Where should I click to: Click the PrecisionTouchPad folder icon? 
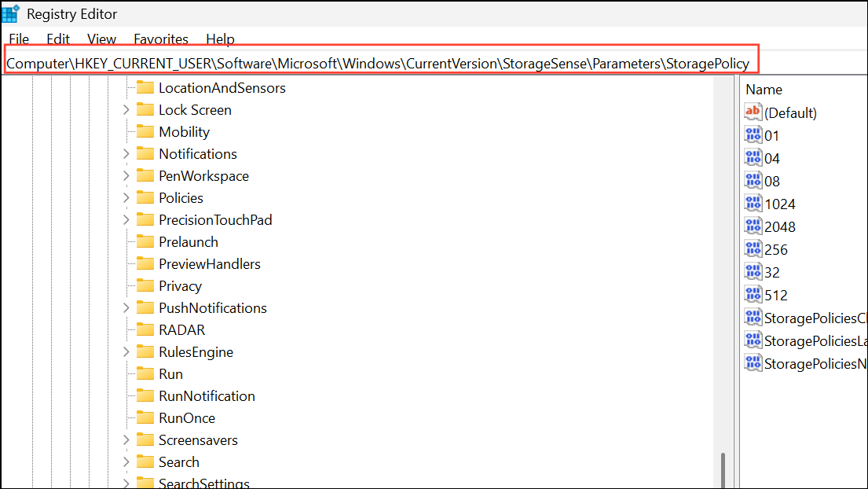[145, 220]
